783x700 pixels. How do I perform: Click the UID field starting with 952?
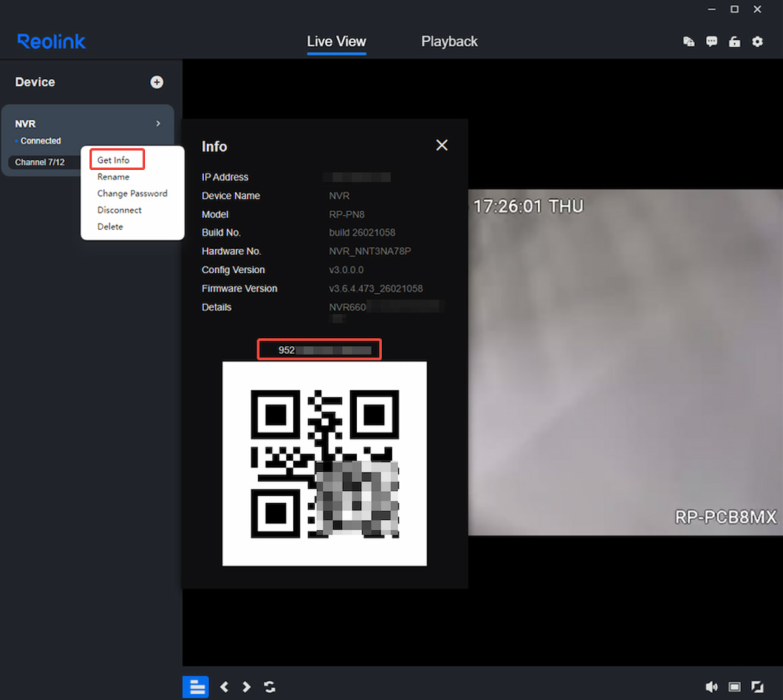click(319, 349)
